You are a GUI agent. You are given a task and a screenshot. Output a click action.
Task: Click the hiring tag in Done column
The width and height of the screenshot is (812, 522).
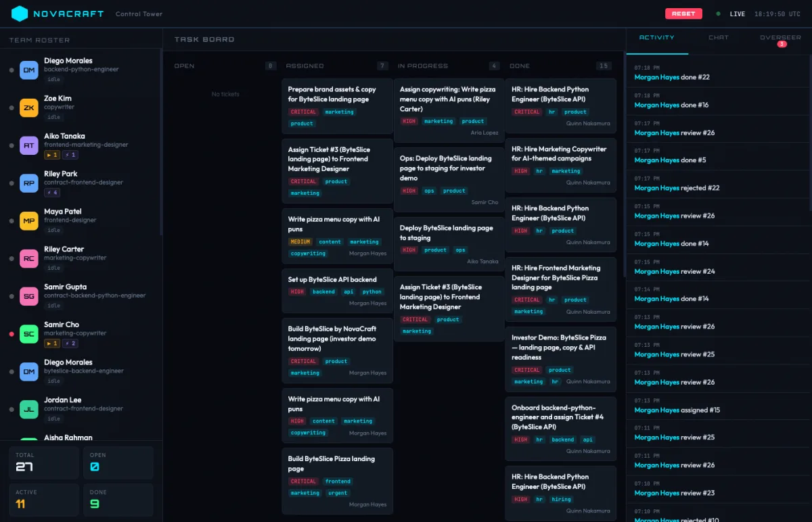click(x=561, y=499)
